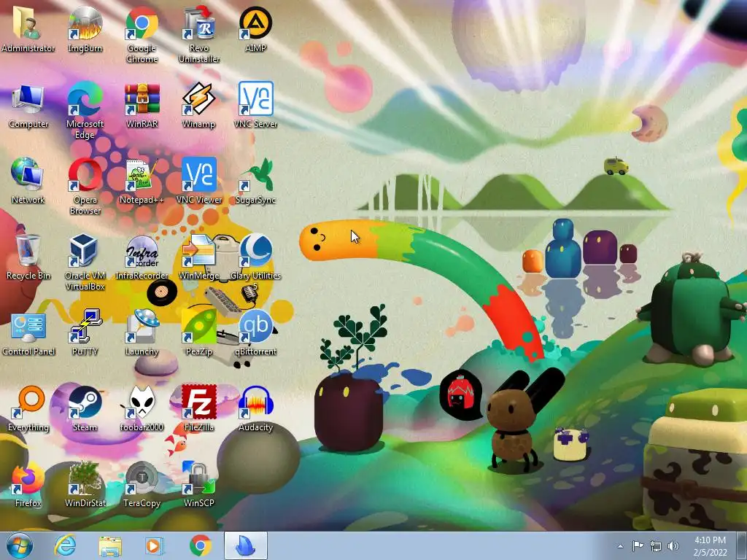Launch Internet Explorer from the taskbar
The image size is (747, 560).
click(x=65, y=545)
